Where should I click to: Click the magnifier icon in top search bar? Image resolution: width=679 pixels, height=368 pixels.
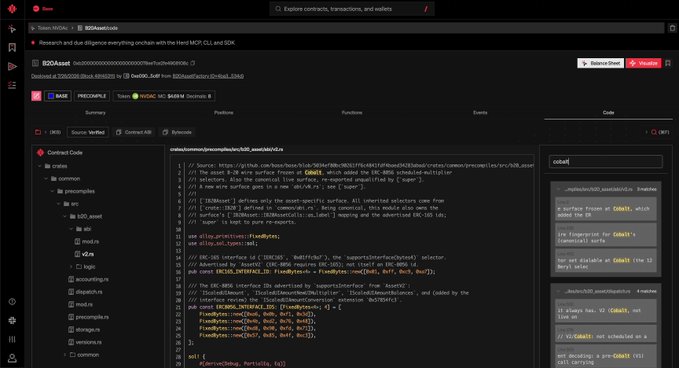pyautogui.click(x=278, y=9)
